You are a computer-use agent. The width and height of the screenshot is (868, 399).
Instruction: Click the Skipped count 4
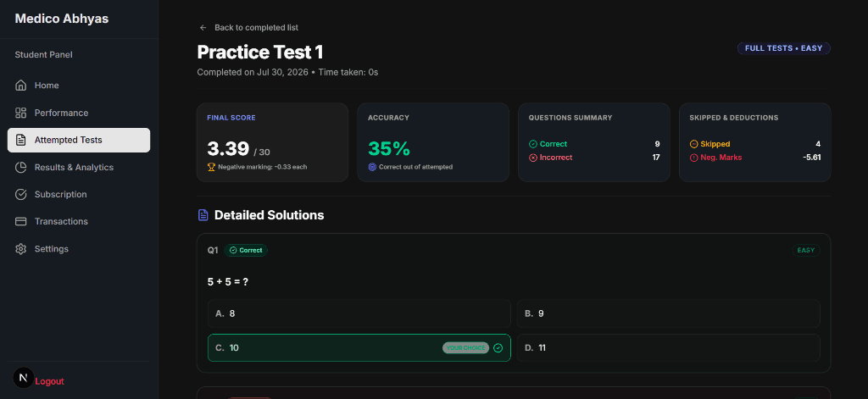coord(818,144)
